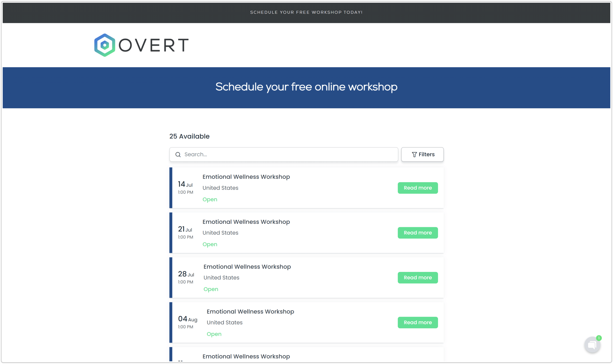Open the 21 Jul Emotional Wellness Workshop title
Image resolution: width=613 pixels, height=364 pixels.
[246, 222]
